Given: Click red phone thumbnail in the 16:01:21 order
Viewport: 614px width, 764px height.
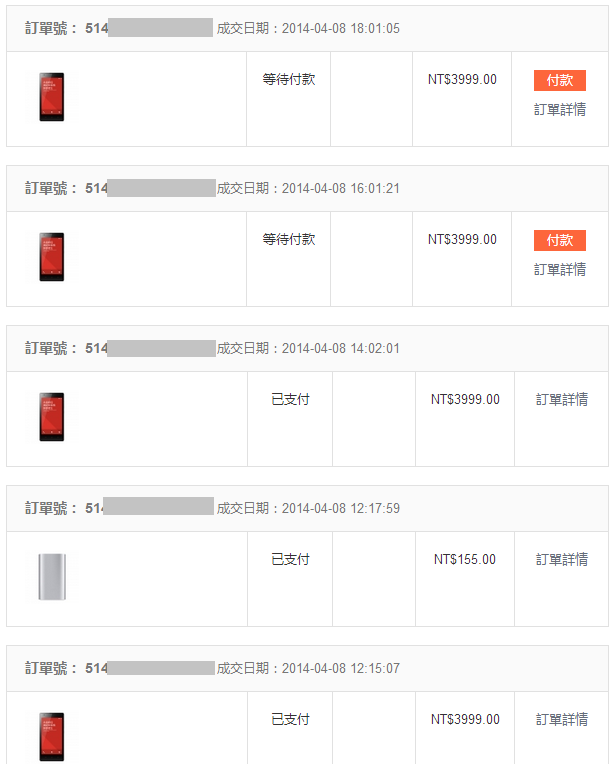Looking at the screenshot, I should pos(52,257).
